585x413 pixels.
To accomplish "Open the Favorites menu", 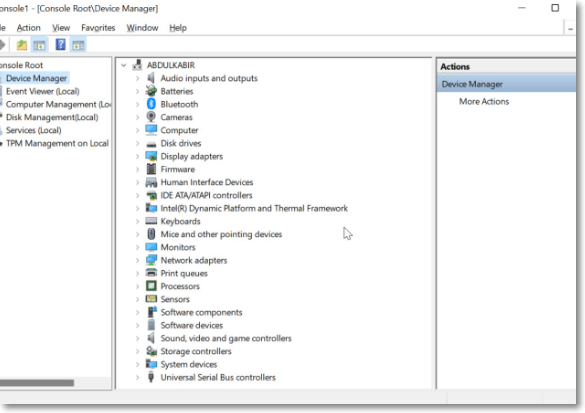I will pos(98,28).
